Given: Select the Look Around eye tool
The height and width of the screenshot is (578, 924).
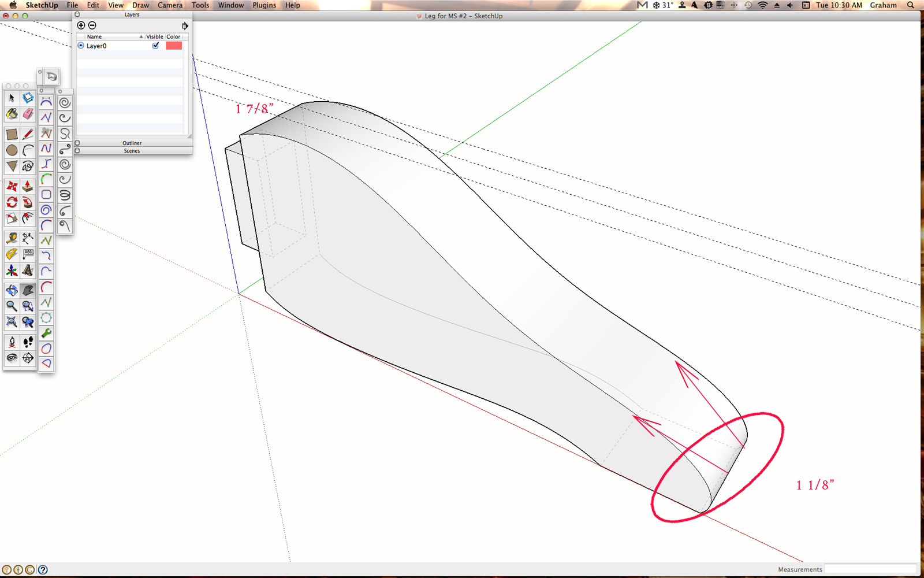Looking at the screenshot, I should tap(12, 358).
